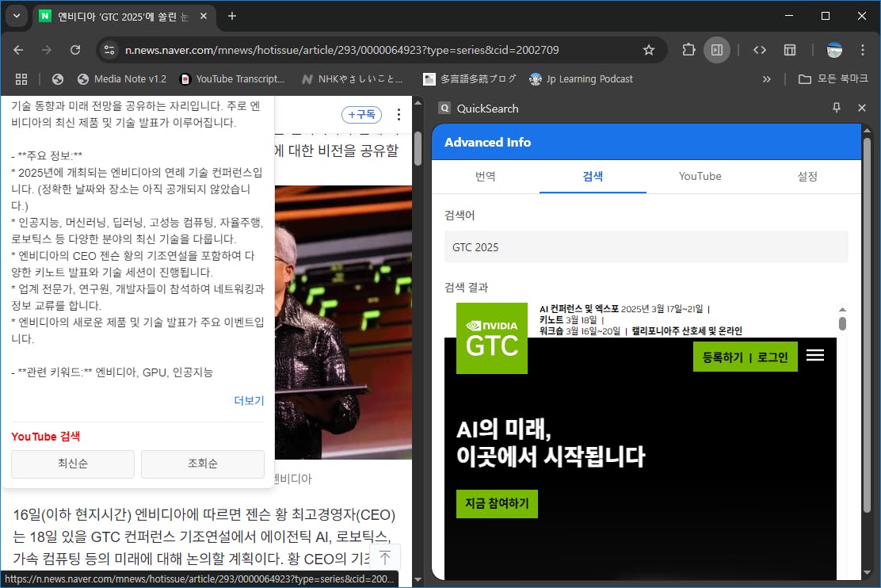Click the globe bookmark icon
The image size is (881, 588).
[x=57, y=79]
